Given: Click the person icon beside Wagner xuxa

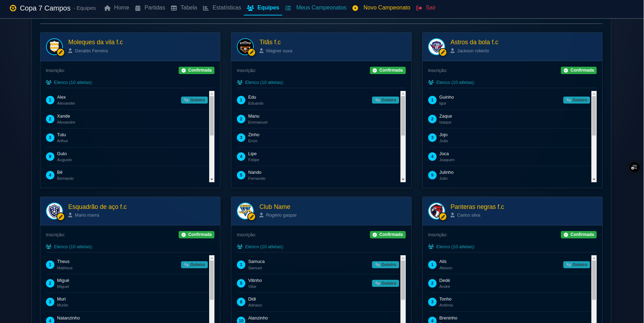Looking at the screenshot, I should coord(261,51).
